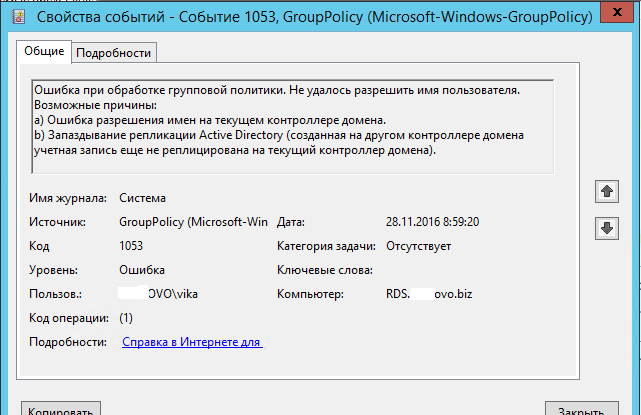Click the level value Ошибка

click(142, 270)
